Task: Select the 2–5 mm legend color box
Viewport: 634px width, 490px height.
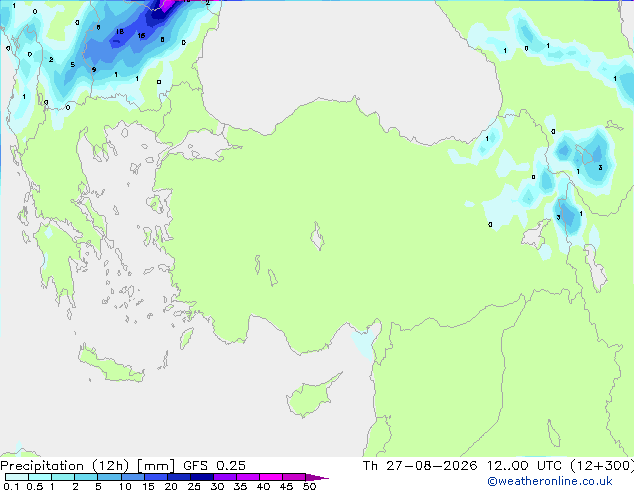Action: pos(86,477)
